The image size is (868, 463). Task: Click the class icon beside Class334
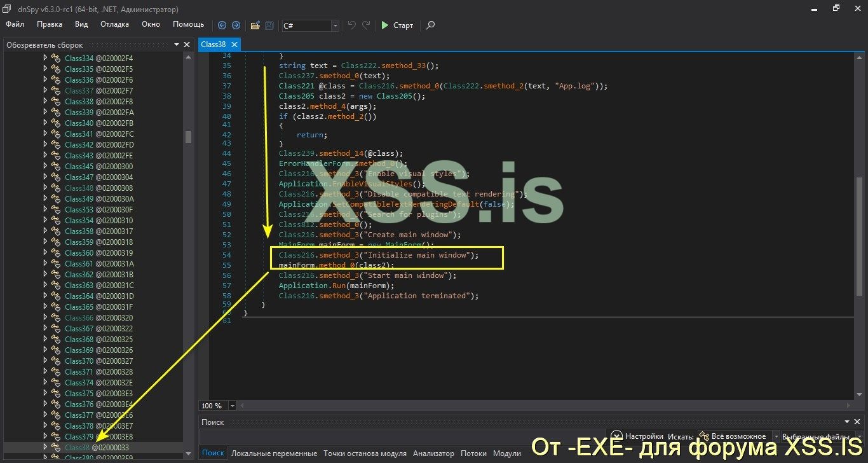56,58
